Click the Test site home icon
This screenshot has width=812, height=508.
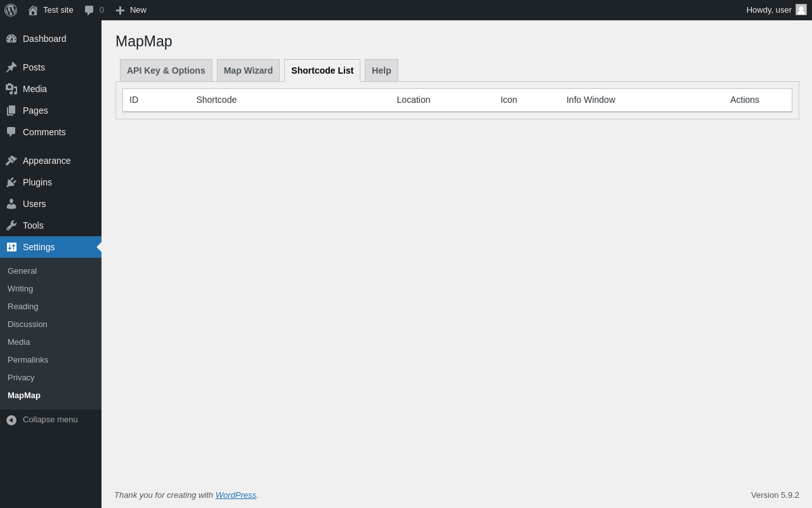click(x=33, y=10)
